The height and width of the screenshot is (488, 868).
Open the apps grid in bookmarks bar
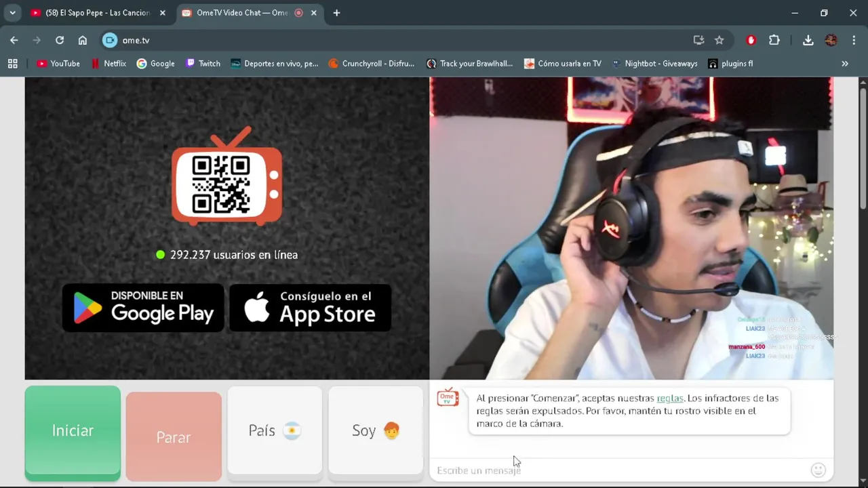point(12,64)
